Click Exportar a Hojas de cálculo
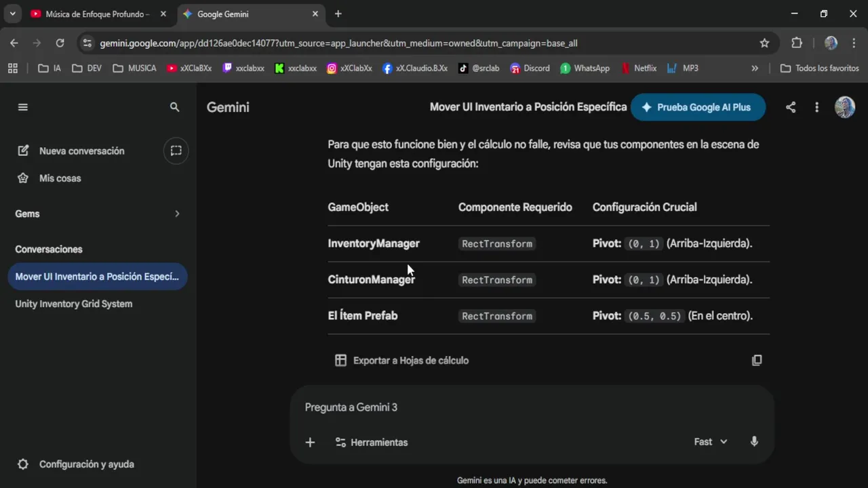Viewport: 868px width, 488px height. point(402,361)
